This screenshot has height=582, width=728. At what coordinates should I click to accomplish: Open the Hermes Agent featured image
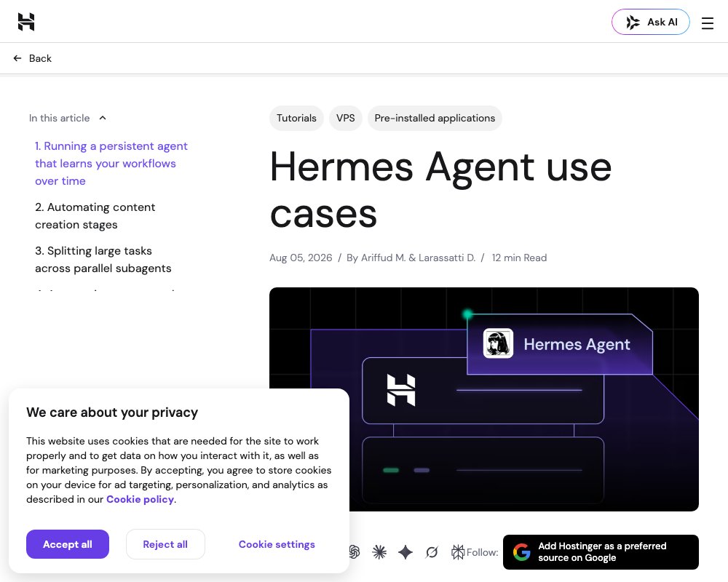484,399
